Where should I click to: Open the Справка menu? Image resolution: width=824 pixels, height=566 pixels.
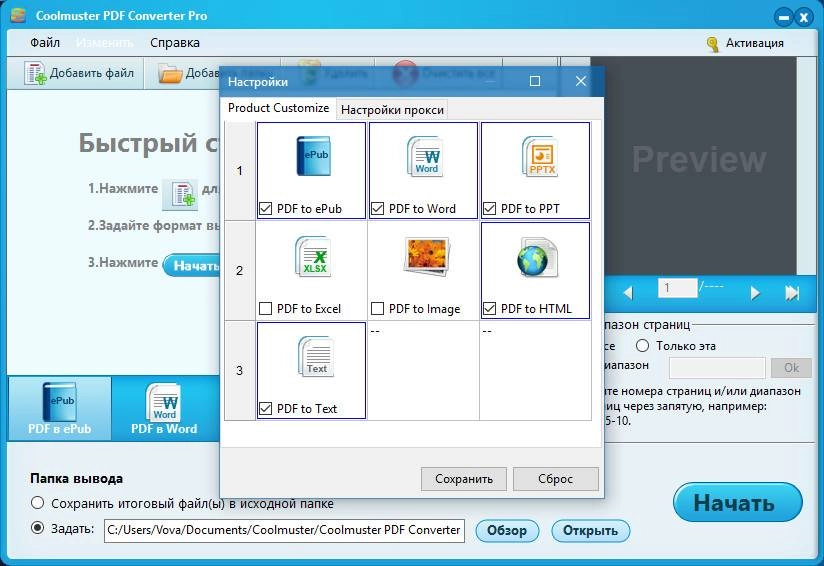pyautogui.click(x=174, y=43)
